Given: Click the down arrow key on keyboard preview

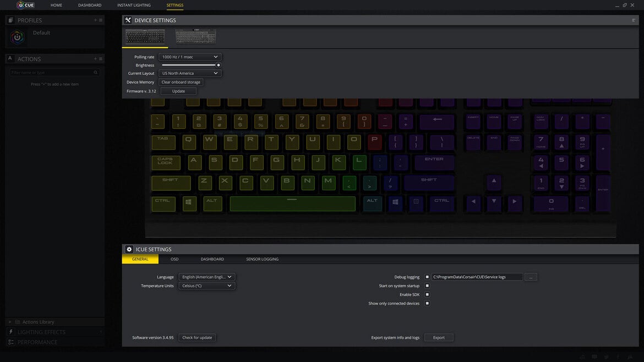Looking at the screenshot, I should [494, 203].
